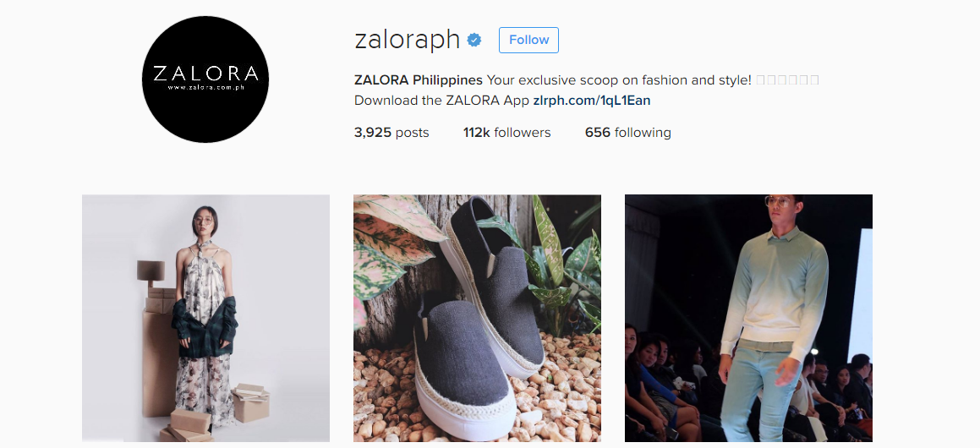Click the www.zalora.com.ph text inside logo
This screenshot has width=980, height=448.
tap(205, 88)
